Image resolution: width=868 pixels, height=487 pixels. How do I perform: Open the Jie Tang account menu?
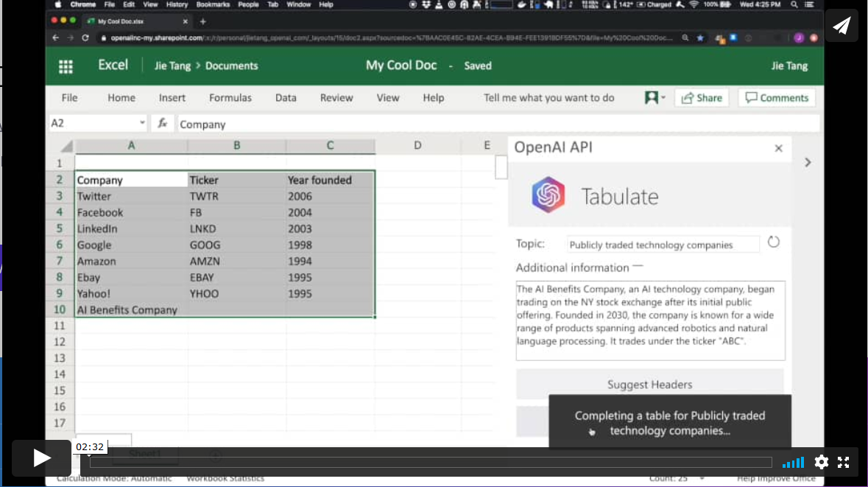coord(789,66)
